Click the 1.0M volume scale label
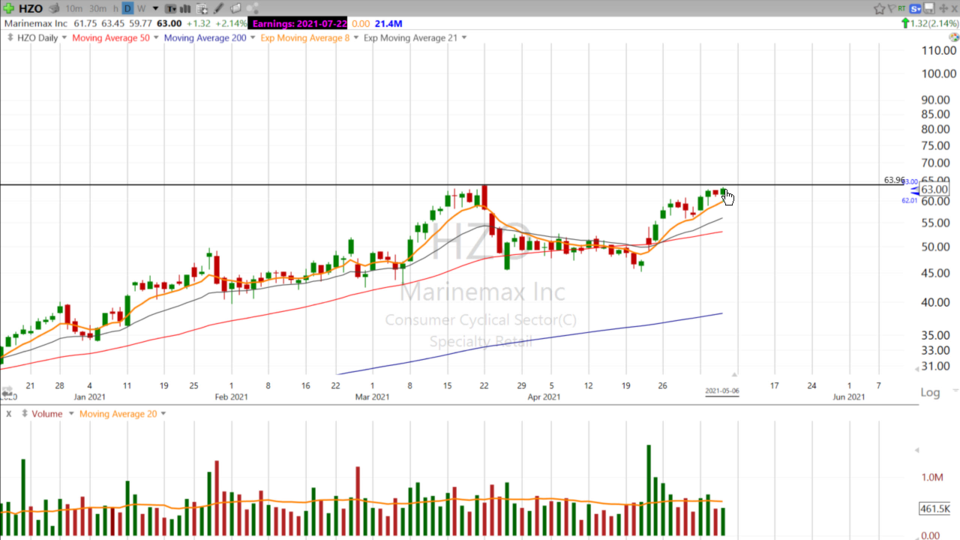The image size is (960, 540). [x=932, y=477]
